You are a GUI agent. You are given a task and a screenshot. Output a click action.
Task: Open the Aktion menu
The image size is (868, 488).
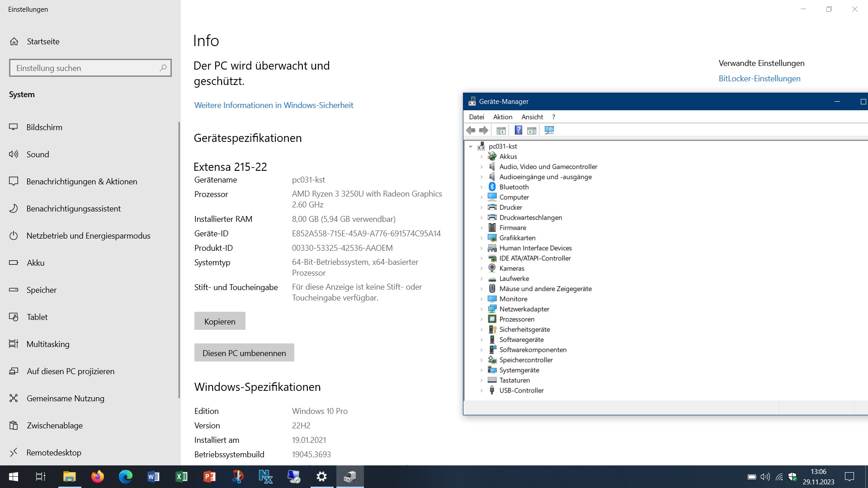[x=502, y=117]
